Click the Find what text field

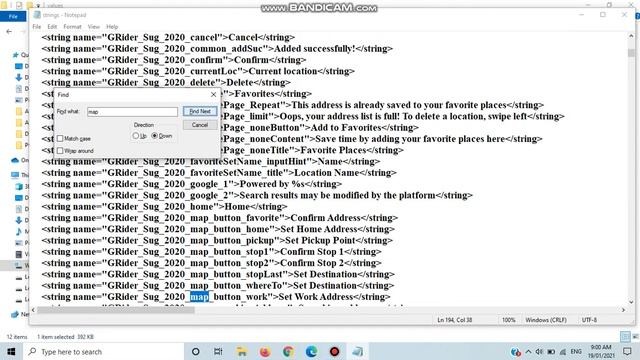tap(132, 111)
